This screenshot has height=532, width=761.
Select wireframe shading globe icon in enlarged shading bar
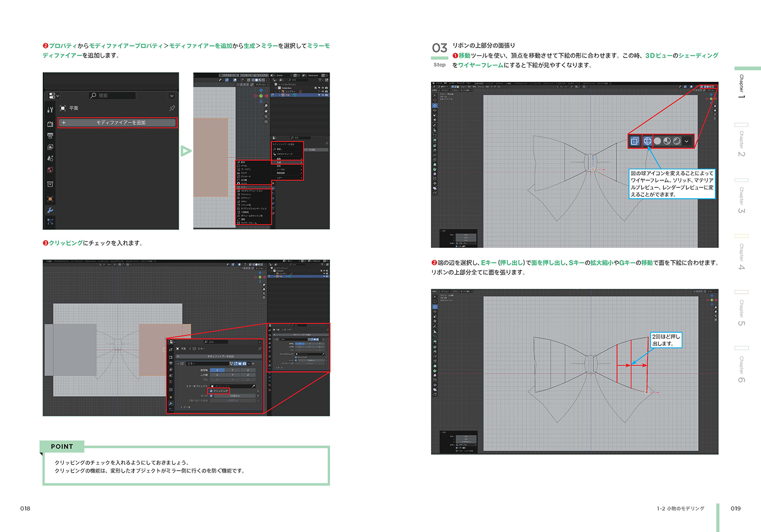point(647,141)
